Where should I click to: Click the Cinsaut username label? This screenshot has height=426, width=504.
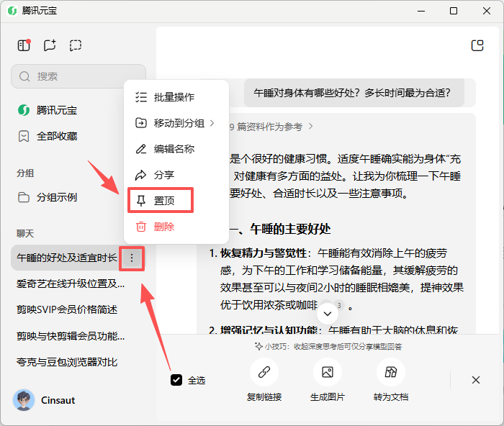coord(58,400)
